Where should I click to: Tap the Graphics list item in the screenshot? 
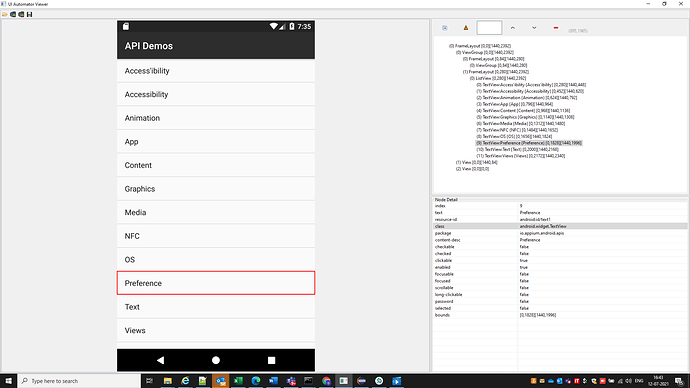(x=216, y=189)
